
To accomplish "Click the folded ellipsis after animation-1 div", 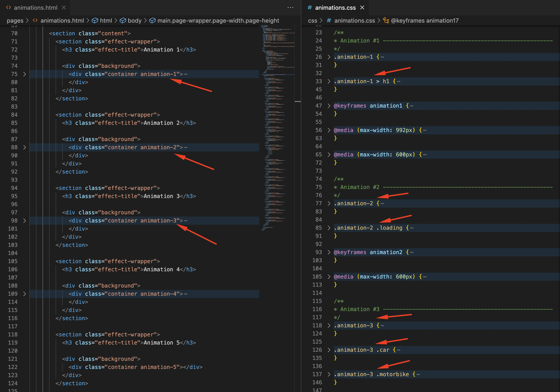I will coord(186,74).
